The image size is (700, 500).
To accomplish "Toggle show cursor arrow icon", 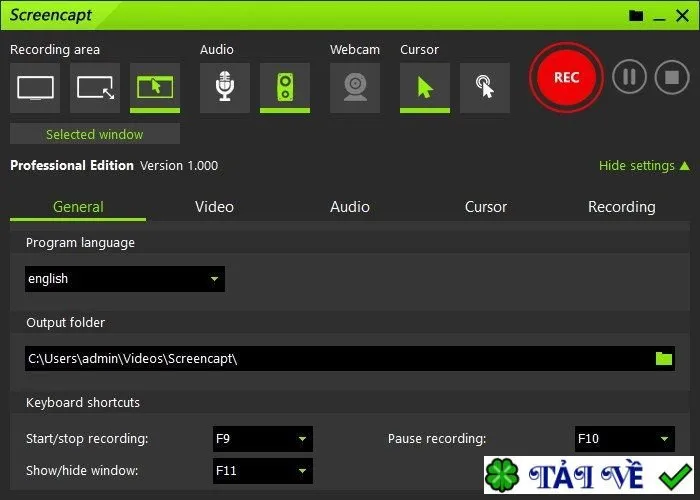I will (425, 88).
